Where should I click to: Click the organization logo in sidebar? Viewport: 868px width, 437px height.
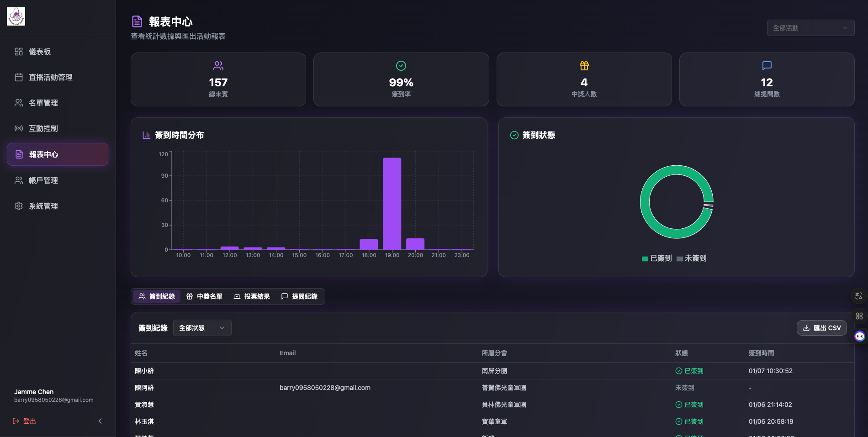16,16
